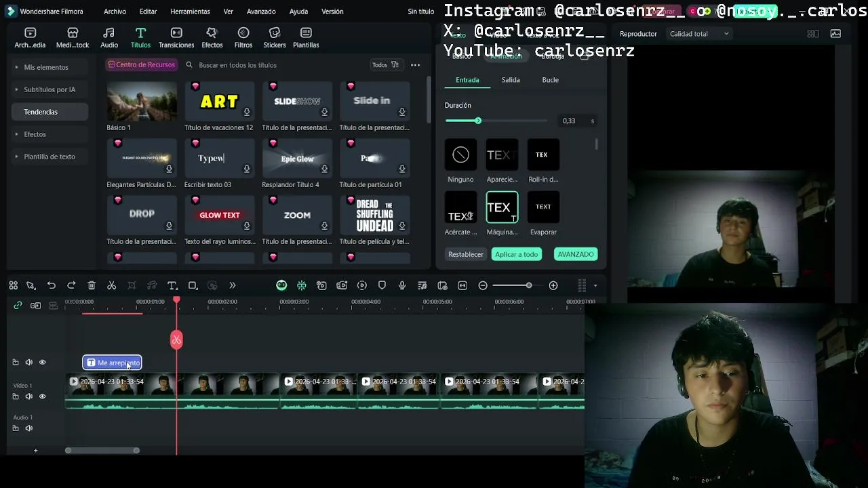Viewport: 868px width, 488px height.
Task: Redo the last timeline action
Action: point(71,285)
